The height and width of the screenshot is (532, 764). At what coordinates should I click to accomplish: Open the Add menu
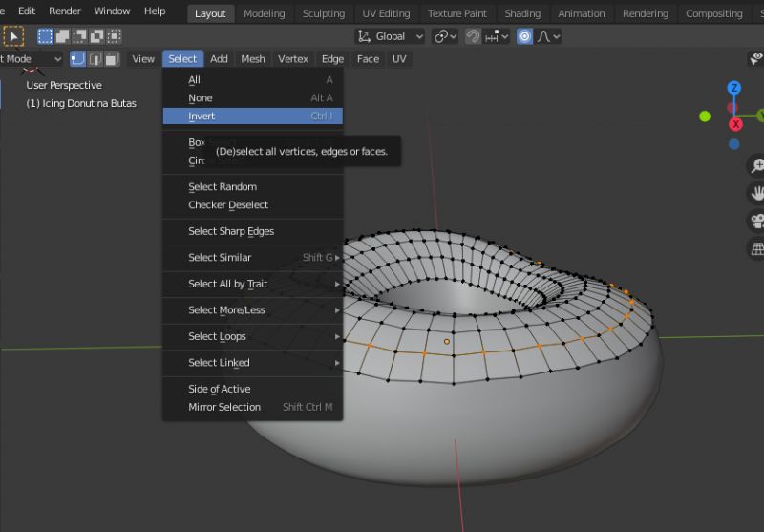pos(219,59)
